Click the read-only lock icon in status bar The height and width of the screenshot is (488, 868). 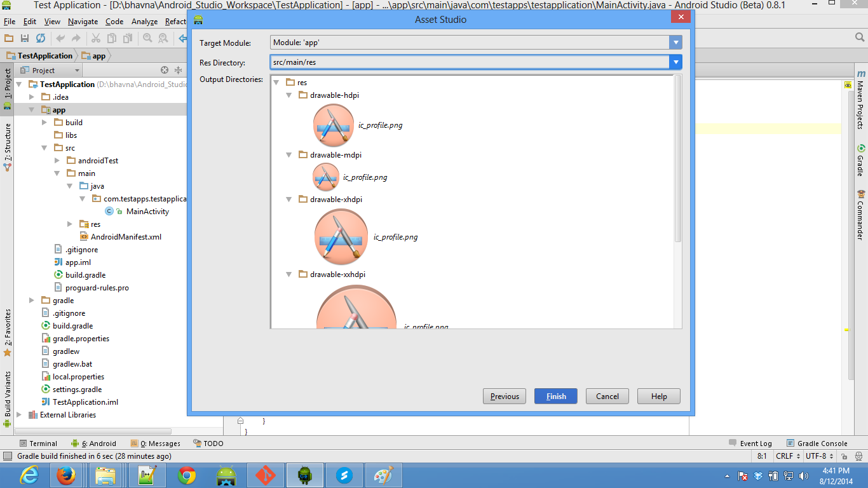tap(844, 456)
